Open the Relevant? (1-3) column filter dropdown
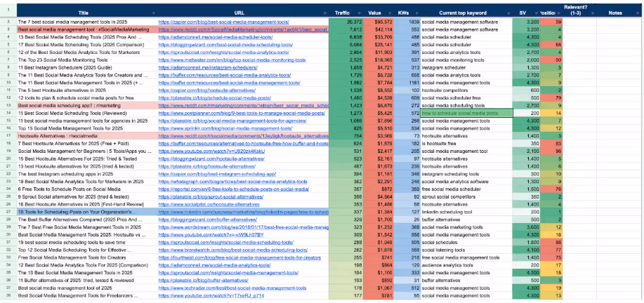Viewport: 644px width, 303px height. pyautogui.click(x=592, y=13)
